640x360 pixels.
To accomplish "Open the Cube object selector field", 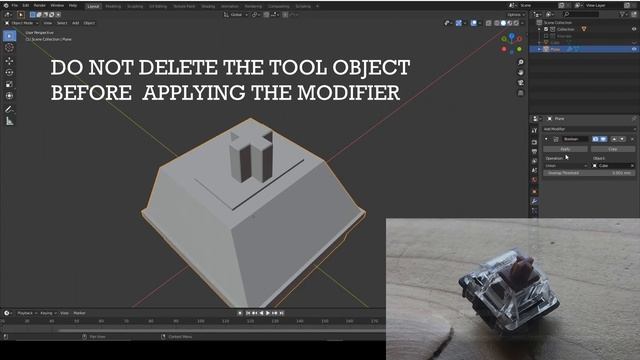I will 613,166.
